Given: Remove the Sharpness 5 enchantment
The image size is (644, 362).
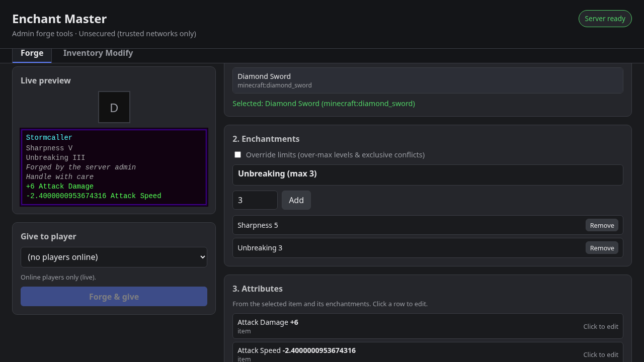Looking at the screenshot, I should (x=602, y=225).
